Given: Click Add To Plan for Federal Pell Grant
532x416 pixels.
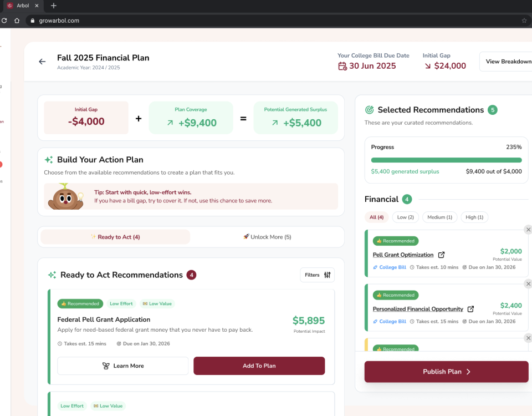Looking at the screenshot, I should (x=259, y=366).
